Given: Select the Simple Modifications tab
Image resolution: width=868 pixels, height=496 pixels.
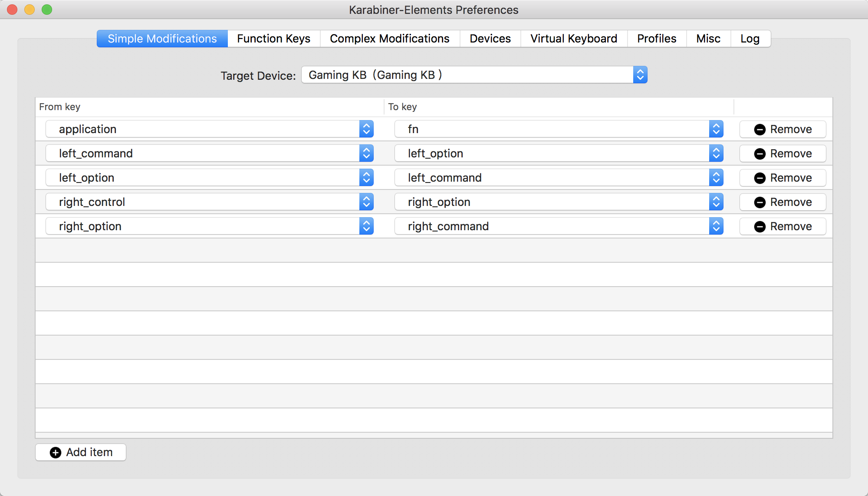Looking at the screenshot, I should [162, 39].
